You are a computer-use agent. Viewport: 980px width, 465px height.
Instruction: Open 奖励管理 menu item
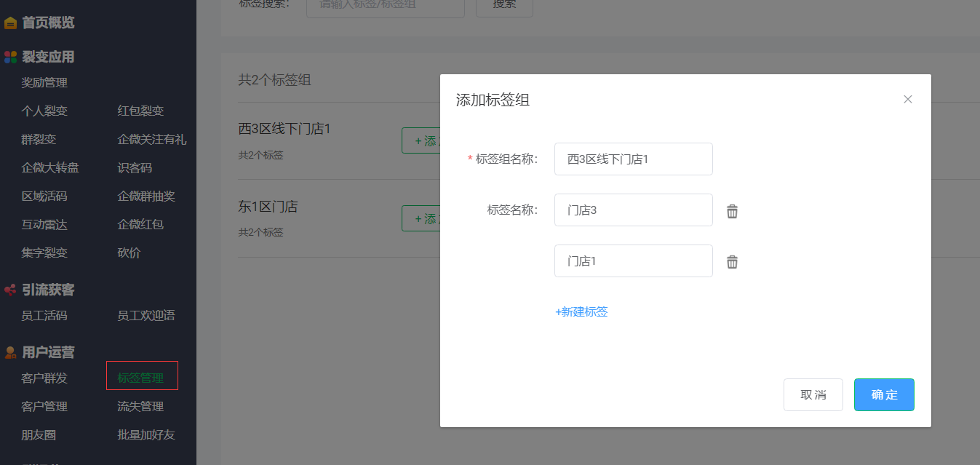(44, 82)
